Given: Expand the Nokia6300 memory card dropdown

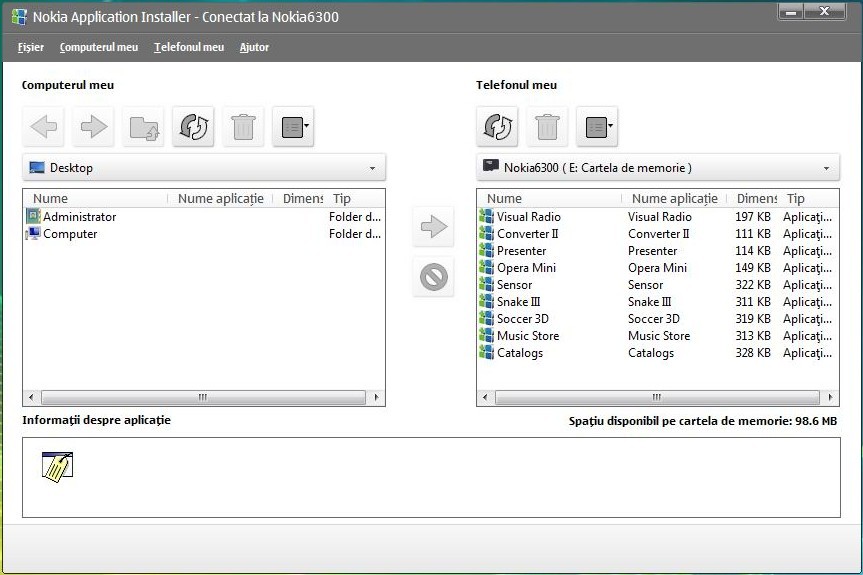Looking at the screenshot, I should [x=826, y=168].
